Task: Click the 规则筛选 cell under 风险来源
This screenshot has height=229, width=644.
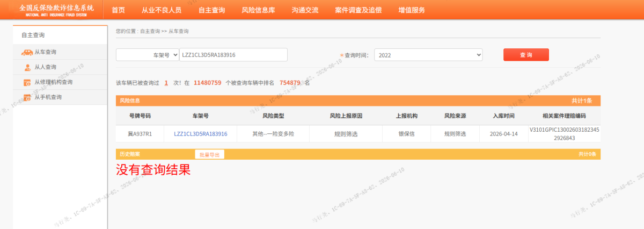Action: pyautogui.click(x=455, y=134)
